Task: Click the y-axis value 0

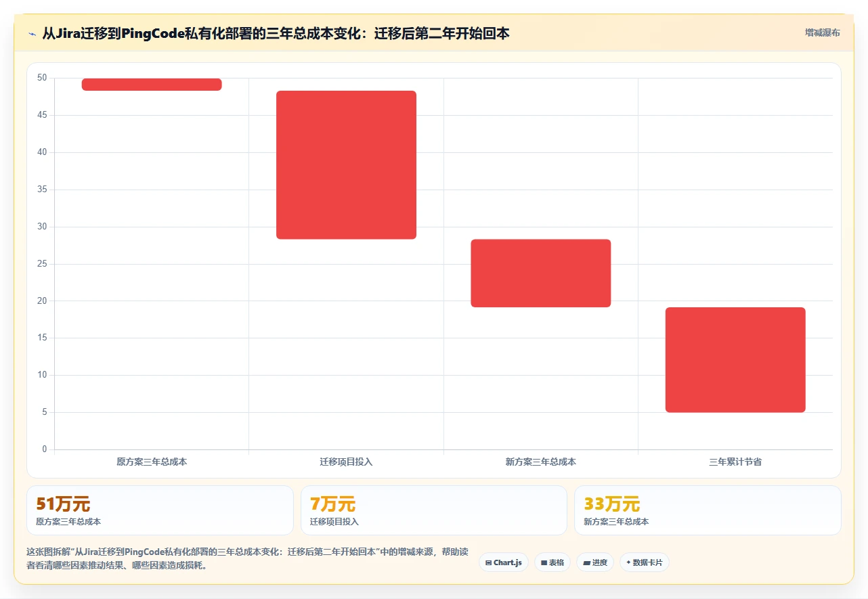Action: [45, 449]
